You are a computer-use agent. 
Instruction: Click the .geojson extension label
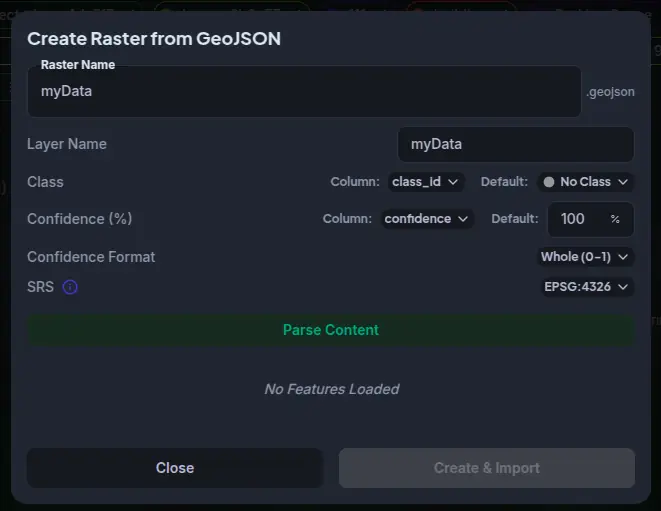tap(610, 92)
